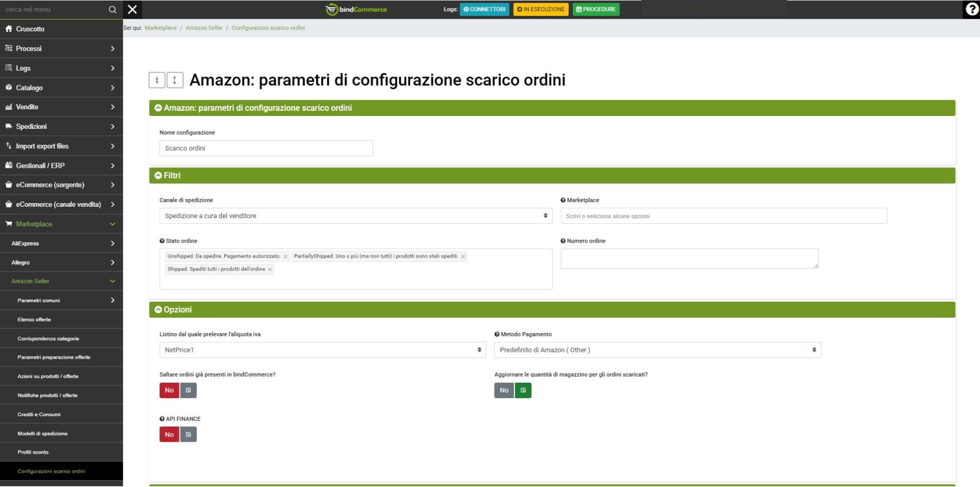This screenshot has height=487, width=980.
Task: Open the Metodo Pagamento dropdown
Action: click(x=657, y=350)
